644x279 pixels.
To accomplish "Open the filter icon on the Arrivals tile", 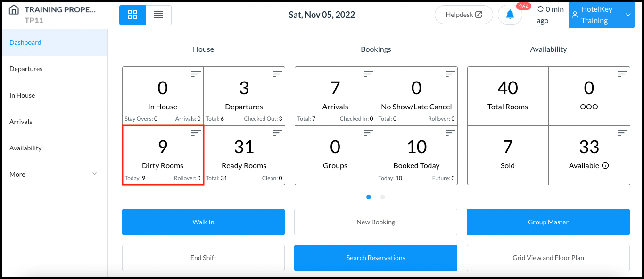I will pyautogui.click(x=368, y=74).
